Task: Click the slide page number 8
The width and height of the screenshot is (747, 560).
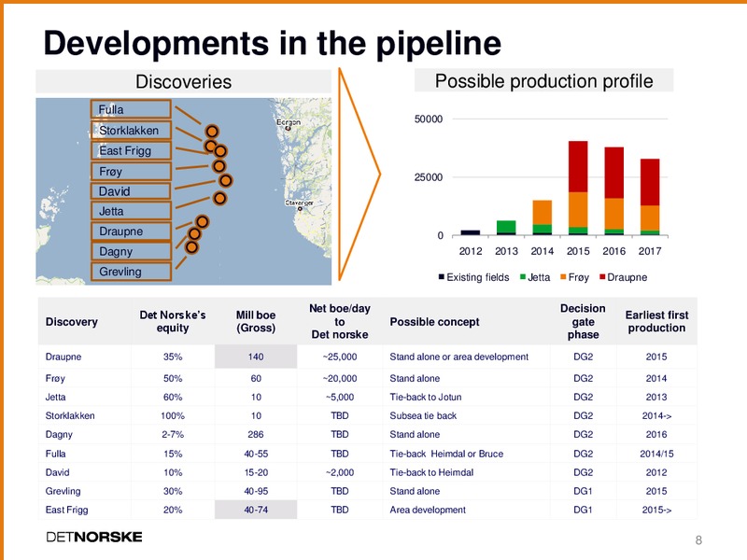Action: [x=698, y=540]
